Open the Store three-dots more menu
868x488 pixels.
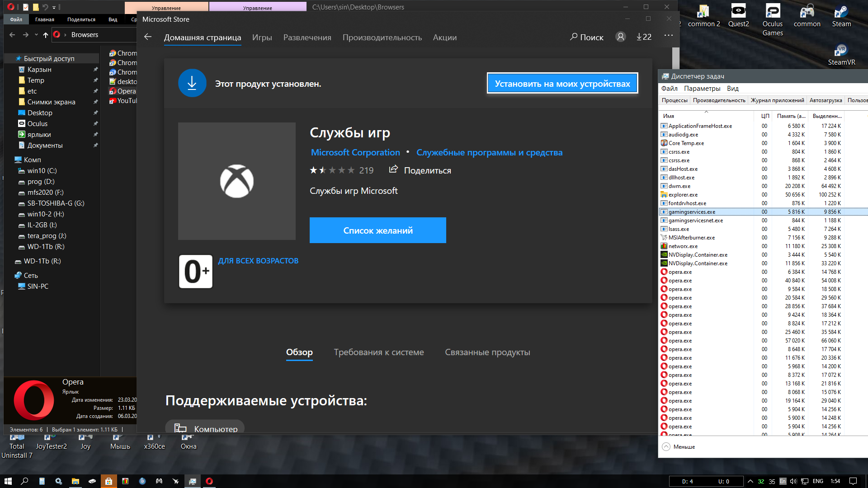tap(669, 36)
